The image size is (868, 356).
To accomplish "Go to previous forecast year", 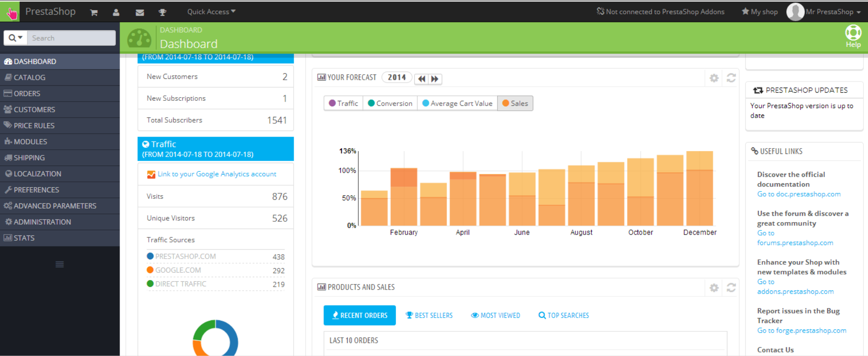I will coord(421,79).
